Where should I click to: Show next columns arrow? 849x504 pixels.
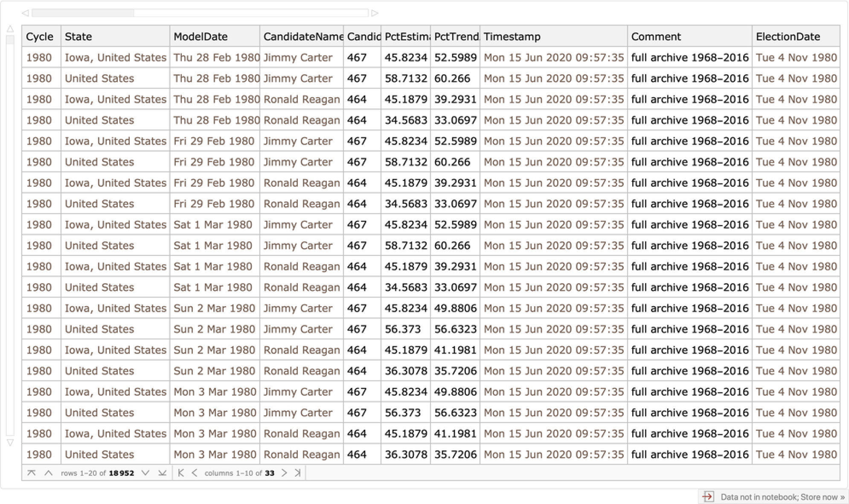284,473
